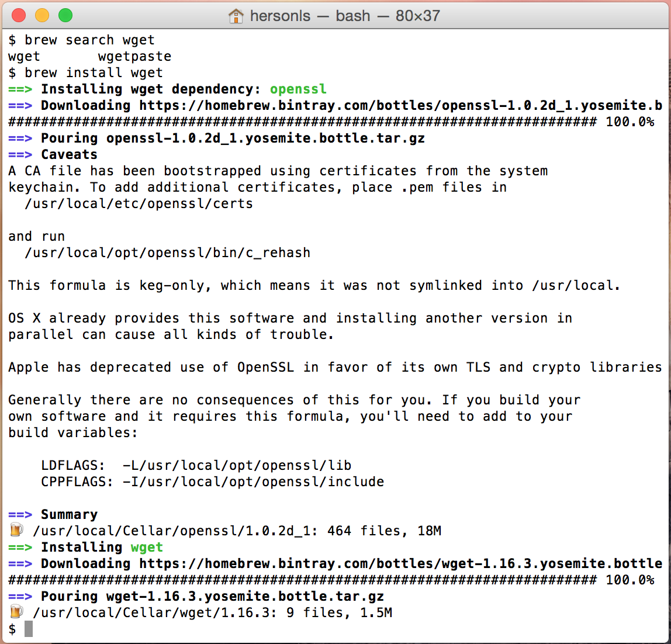Click the first 100.0% progress bar for openssl

pos(331,122)
